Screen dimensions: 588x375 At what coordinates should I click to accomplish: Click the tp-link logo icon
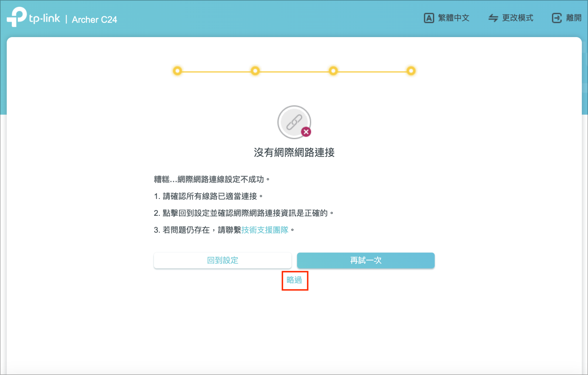[17, 17]
